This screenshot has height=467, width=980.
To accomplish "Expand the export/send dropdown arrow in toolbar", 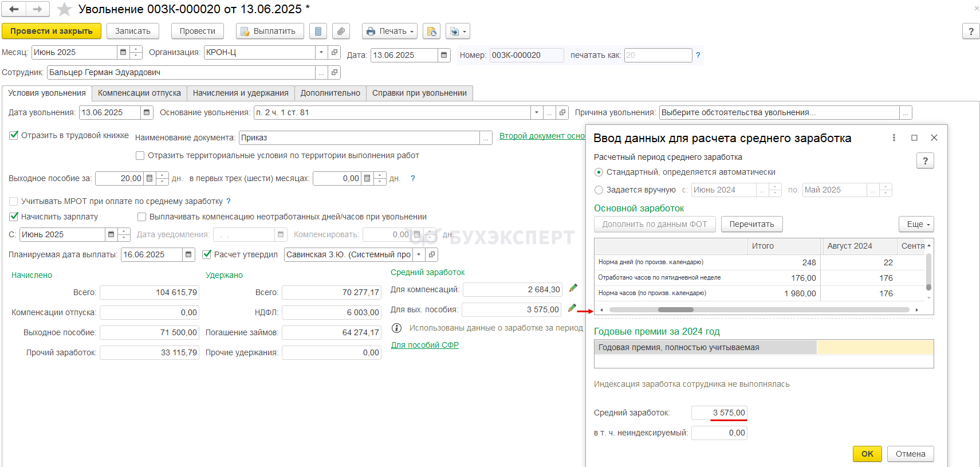I will pos(465,32).
